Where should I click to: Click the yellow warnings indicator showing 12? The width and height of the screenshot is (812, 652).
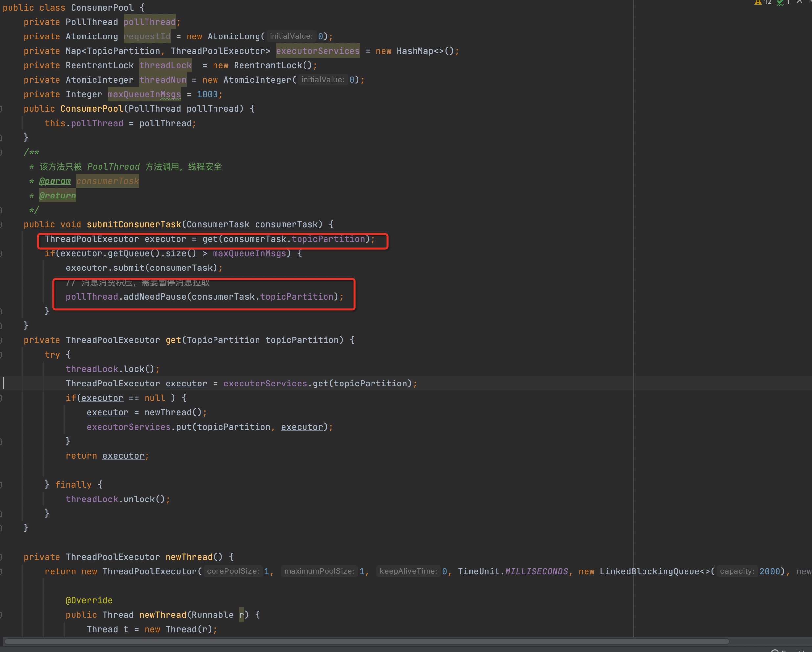[762, 2]
